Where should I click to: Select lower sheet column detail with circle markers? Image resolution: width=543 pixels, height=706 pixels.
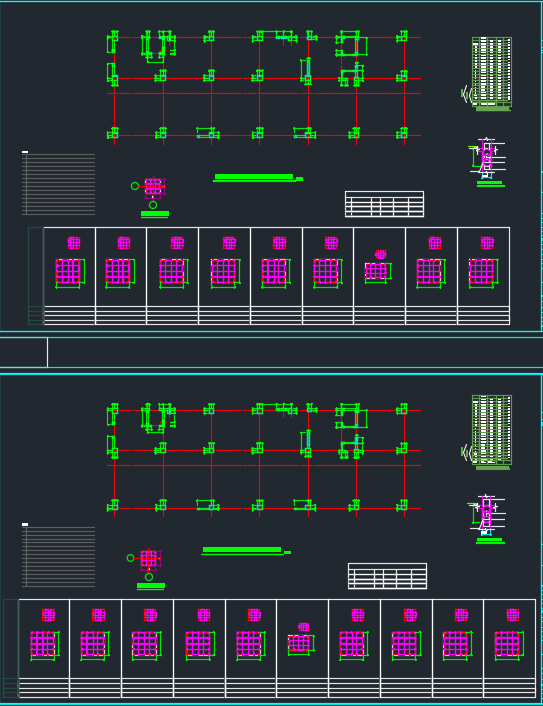tap(145, 565)
